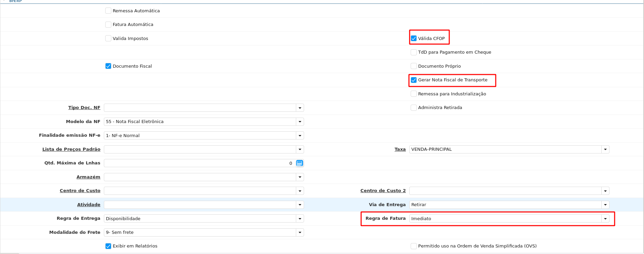Focus the Qtd. Máxima de Lnhas number field

tap(198, 163)
